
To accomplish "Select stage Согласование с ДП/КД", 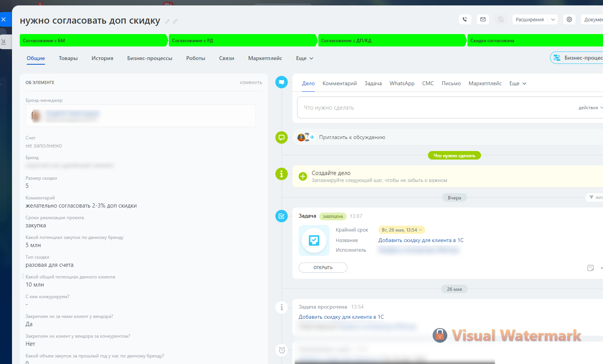I will [x=392, y=40].
